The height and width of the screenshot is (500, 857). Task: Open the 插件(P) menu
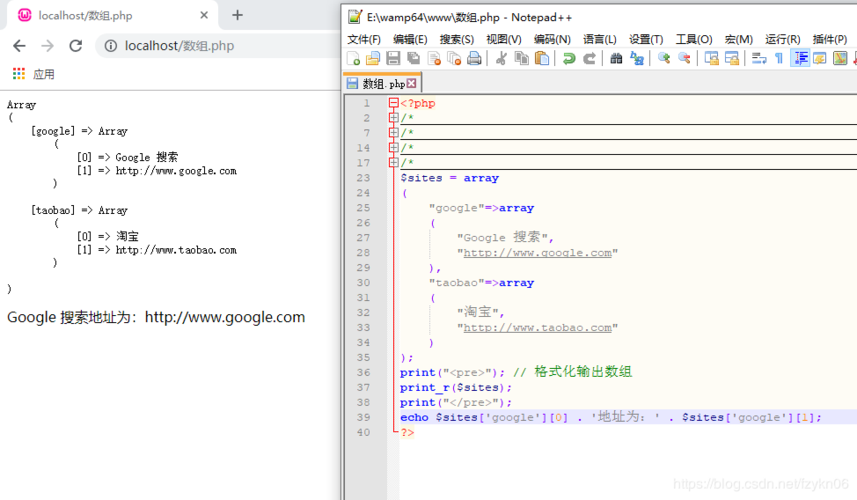[x=830, y=39]
